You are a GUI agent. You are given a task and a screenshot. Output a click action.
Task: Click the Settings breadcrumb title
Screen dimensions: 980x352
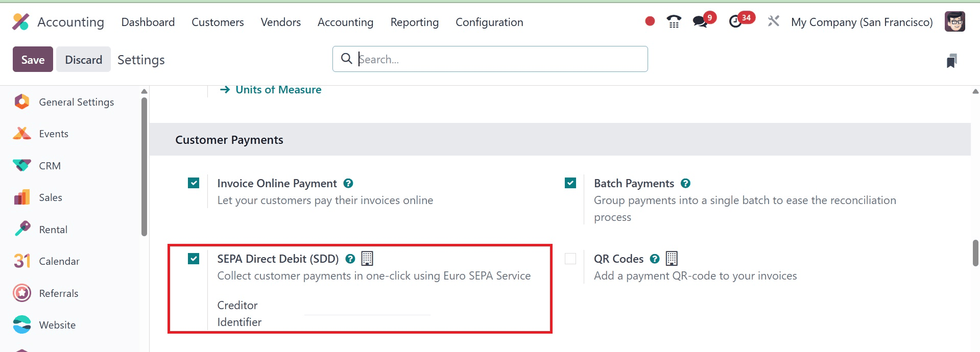141,60
